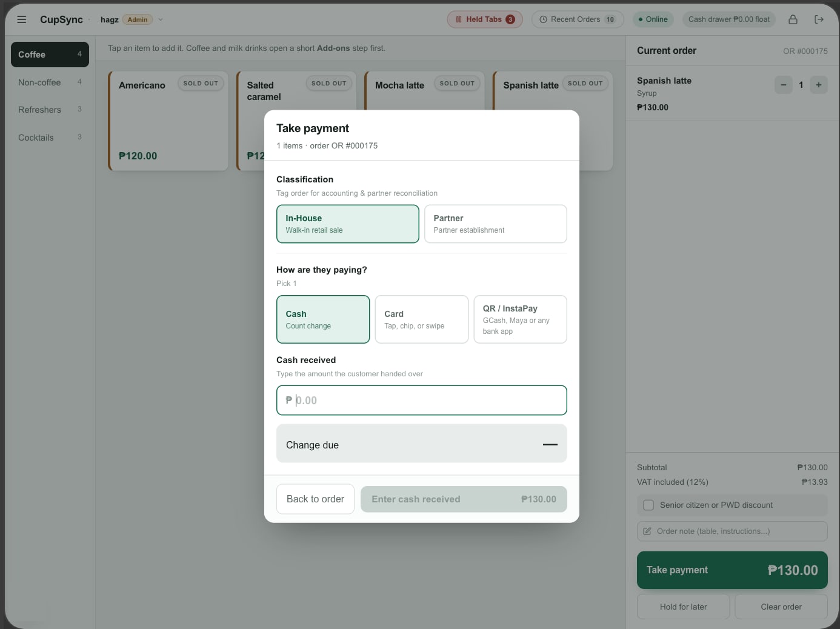Switch to Cocktails category

[50, 138]
